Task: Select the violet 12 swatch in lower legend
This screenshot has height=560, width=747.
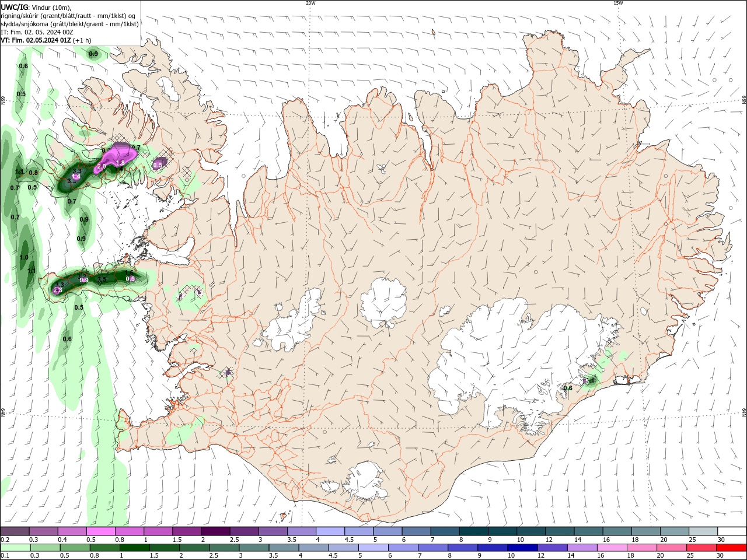Action: tap(551, 547)
